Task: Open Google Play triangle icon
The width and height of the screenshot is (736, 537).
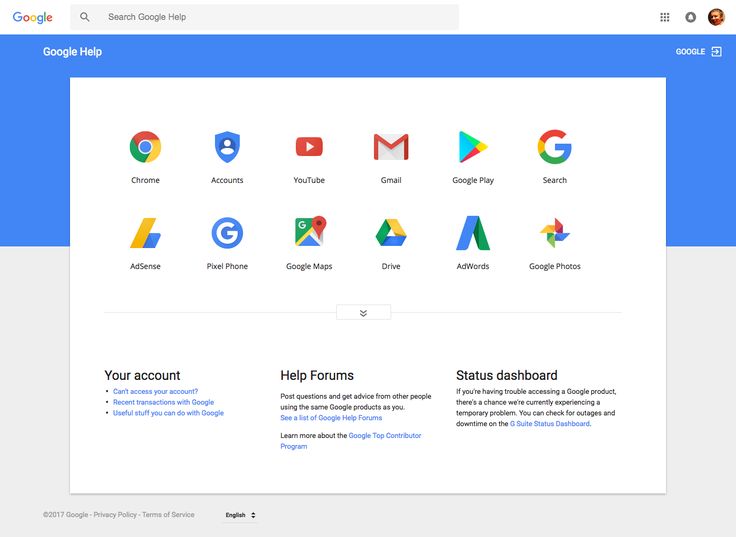Action: click(473, 147)
